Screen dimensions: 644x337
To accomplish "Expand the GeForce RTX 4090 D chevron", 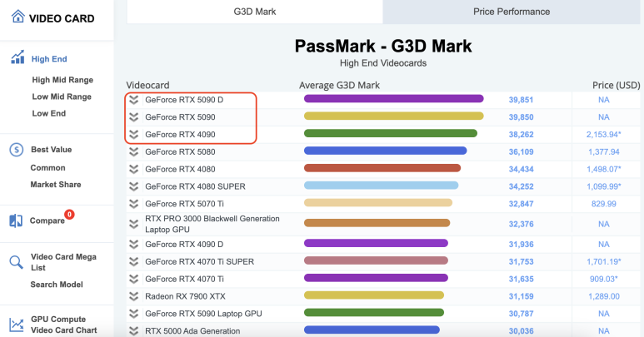I will 133,245.
